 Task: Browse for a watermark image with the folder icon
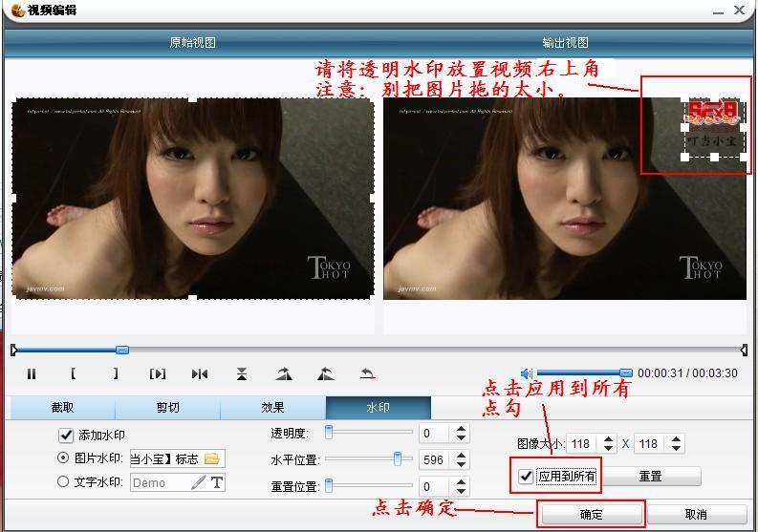tap(212, 458)
